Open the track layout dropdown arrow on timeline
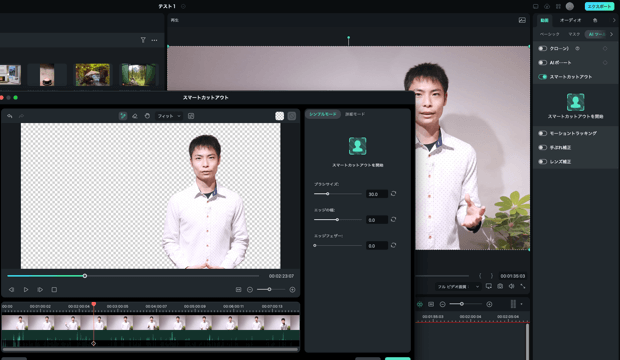Viewport: 620px width, 360px height. 522,304
